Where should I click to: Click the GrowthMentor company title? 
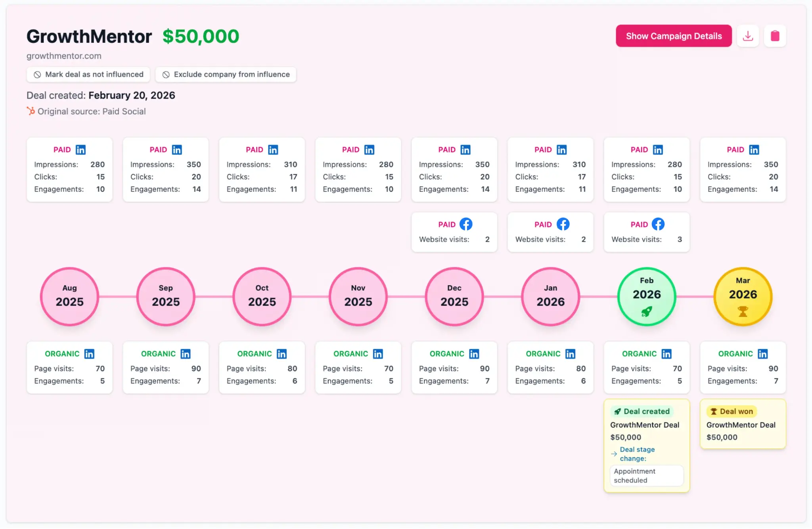click(x=89, y=36)
